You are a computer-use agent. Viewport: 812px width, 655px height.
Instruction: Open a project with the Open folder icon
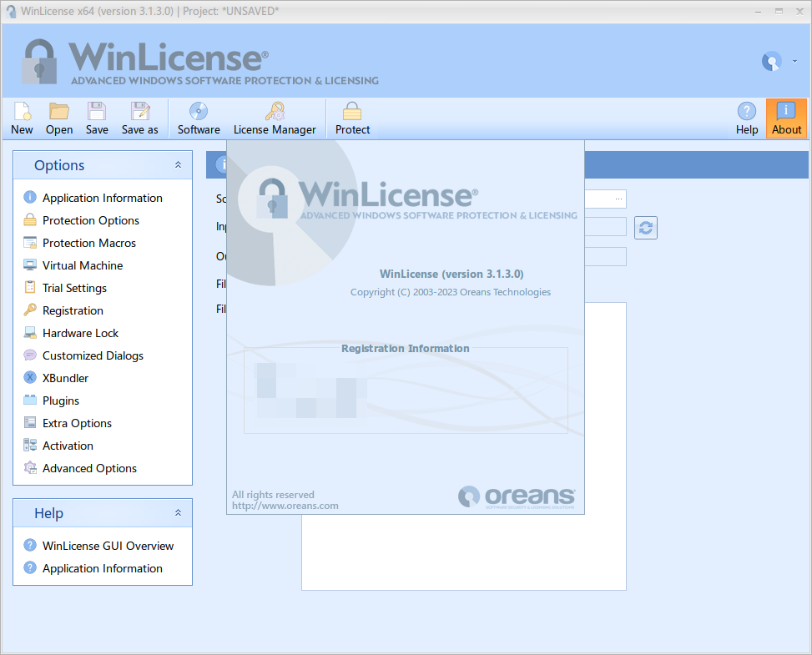click(59, 118)
